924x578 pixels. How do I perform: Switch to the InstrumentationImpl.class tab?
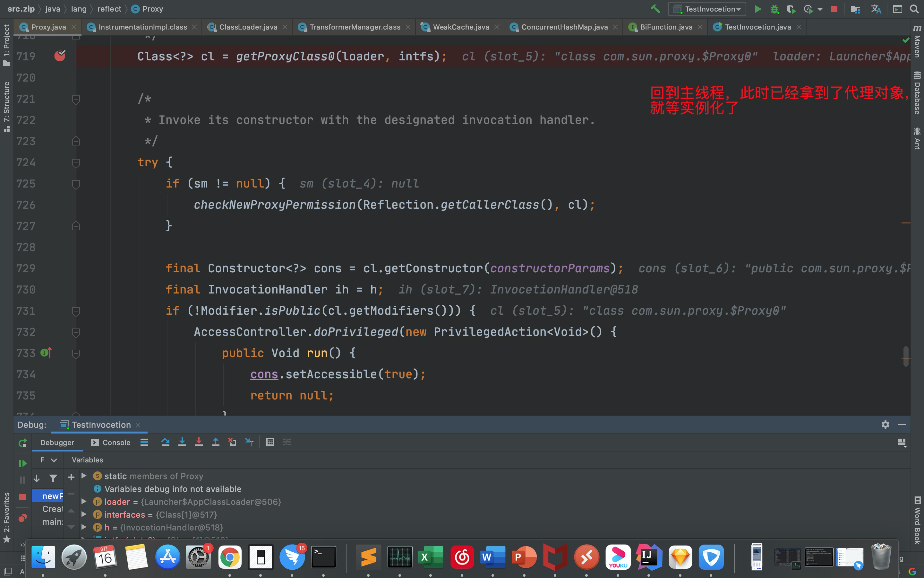click(x=142, y=27)
